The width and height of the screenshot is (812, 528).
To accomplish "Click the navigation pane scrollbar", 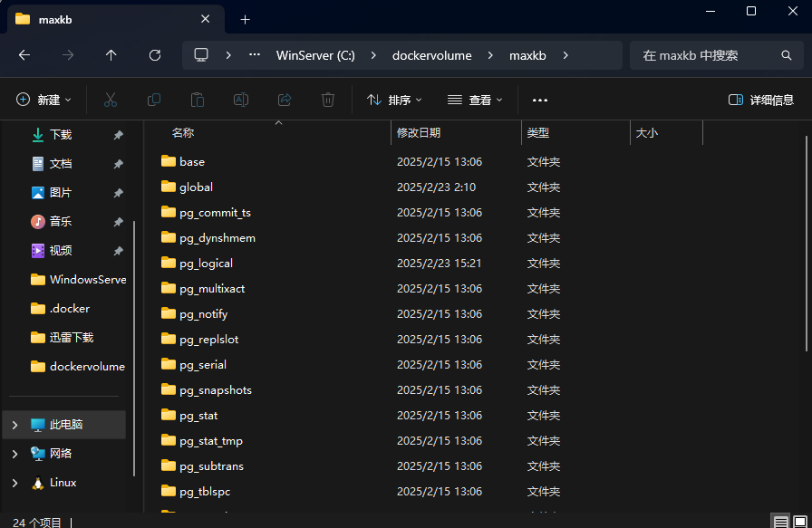I will [134, 349].
